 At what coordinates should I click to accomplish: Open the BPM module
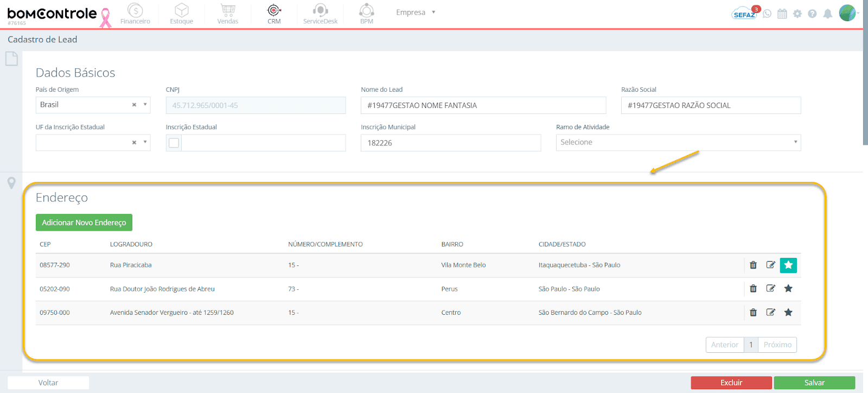367,14
